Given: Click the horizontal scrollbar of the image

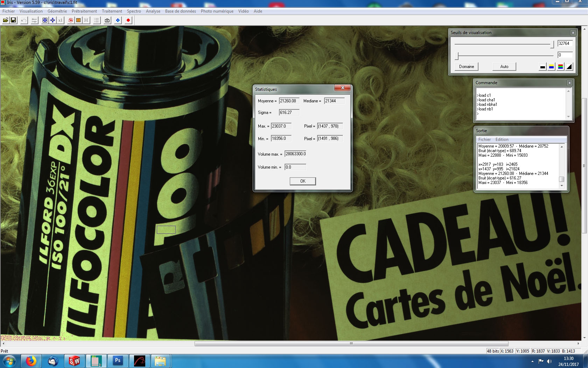Looking at the screenshot, I should [x=351, y=344].
